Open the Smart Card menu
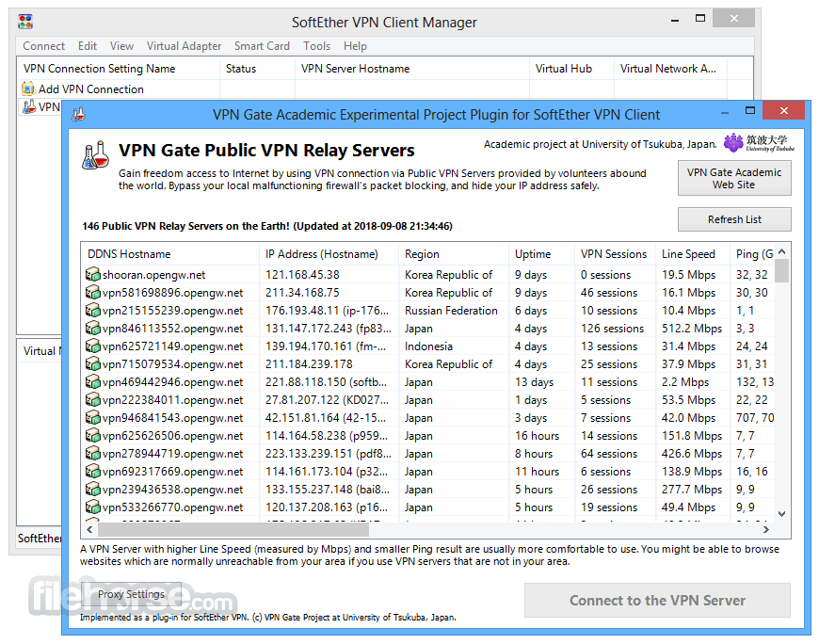The width and height of the screenshot is (819, 644). 262,46
